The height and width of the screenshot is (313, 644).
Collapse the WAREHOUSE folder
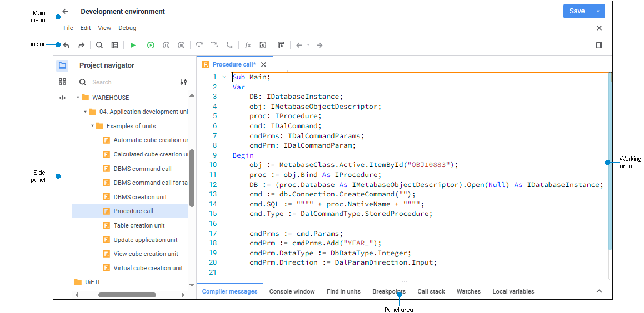coord(78,98)
